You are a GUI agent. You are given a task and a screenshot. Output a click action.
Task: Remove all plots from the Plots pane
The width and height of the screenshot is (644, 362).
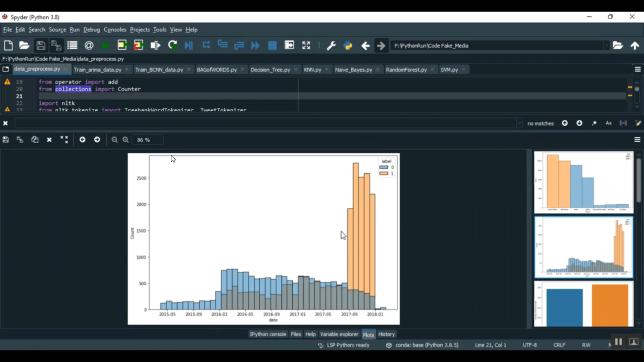(64, 140)
